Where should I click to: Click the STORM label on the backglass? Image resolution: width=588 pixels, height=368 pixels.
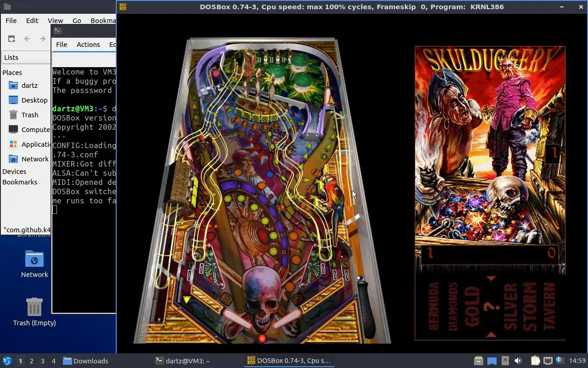[530, 306]
